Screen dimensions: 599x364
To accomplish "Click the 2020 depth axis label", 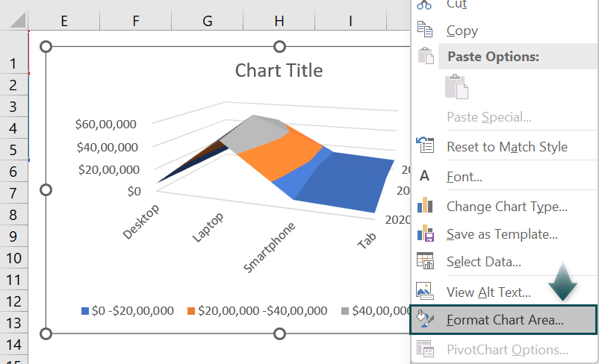I will click(397, 220).
